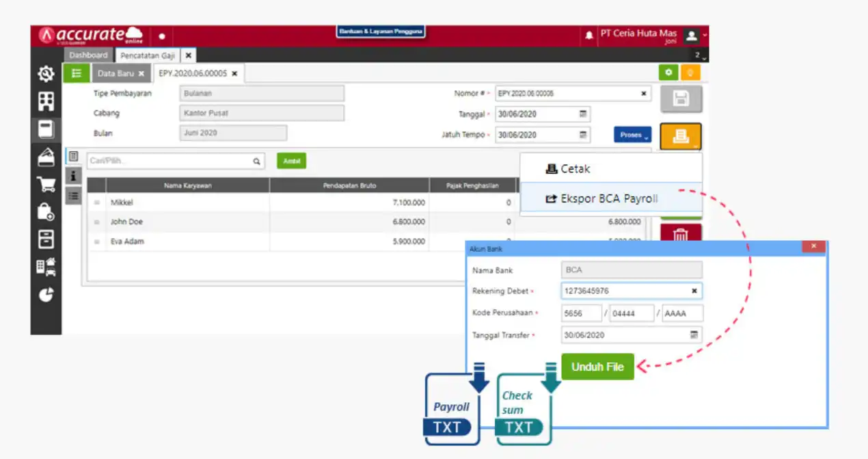Image resolution: width=868 pixels, height=459 pixels.
Task: Click the Tanggal date field
Action: [x=543, y=114]
